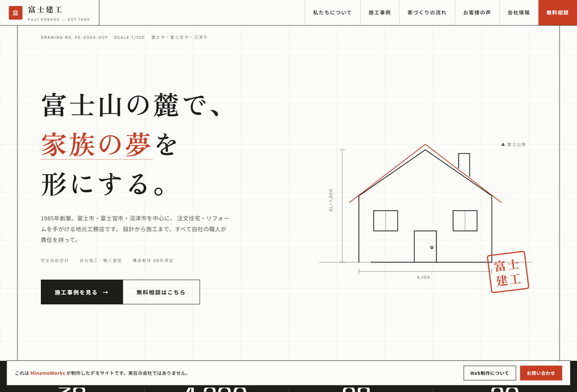
Task: Click the 自社施工・職人直営 feature text
Action: tap(100, 261)
